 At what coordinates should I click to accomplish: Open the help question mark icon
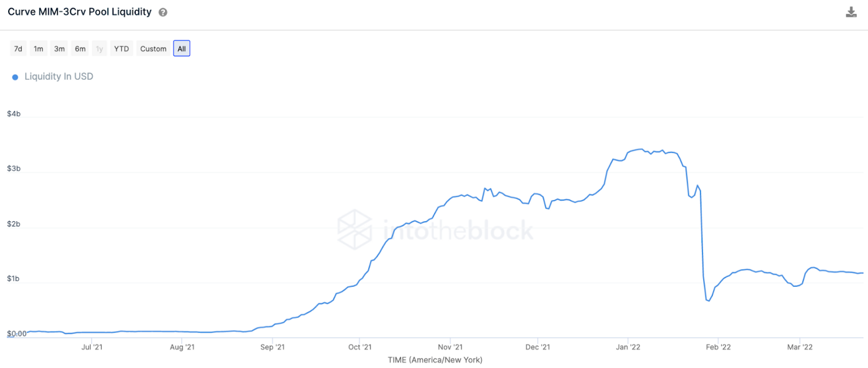(x=163, y=12)
